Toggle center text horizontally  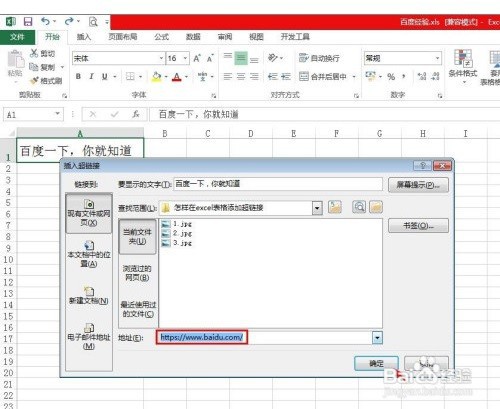(241, 77)
